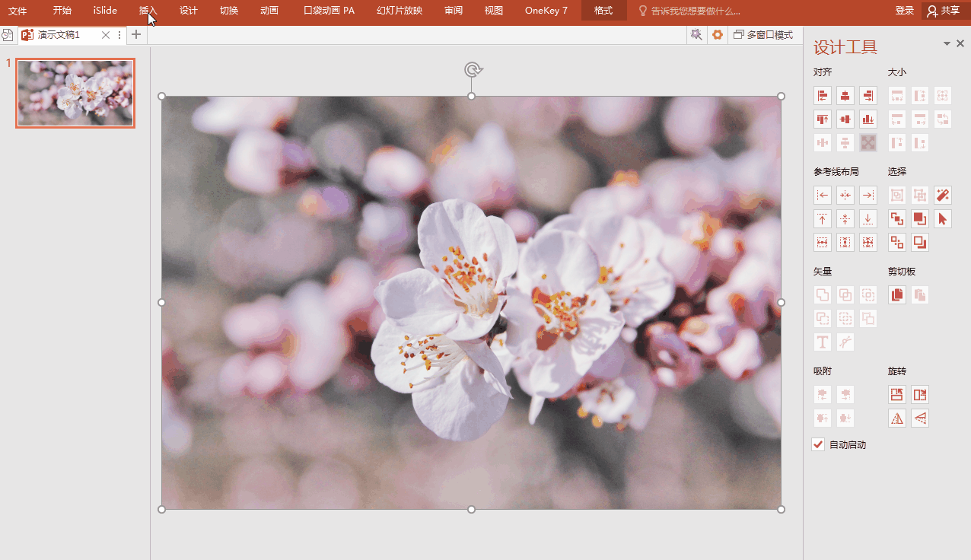This screenshot has height=560, width=971.
Task: Click the 登录 sign-in link
Action: coord(905,11)
